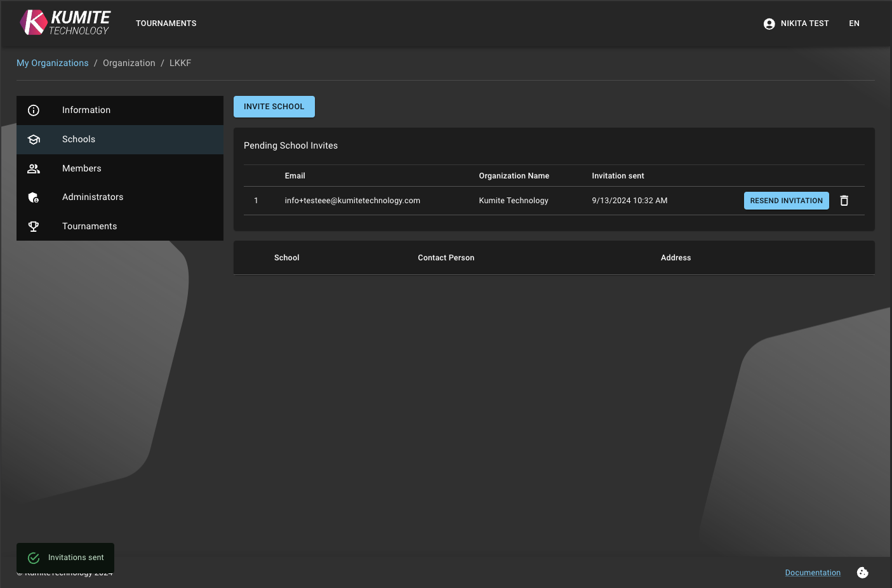Open cookie settings icon in footer
The height and width of the screenshot is (588, 892).
862,573
